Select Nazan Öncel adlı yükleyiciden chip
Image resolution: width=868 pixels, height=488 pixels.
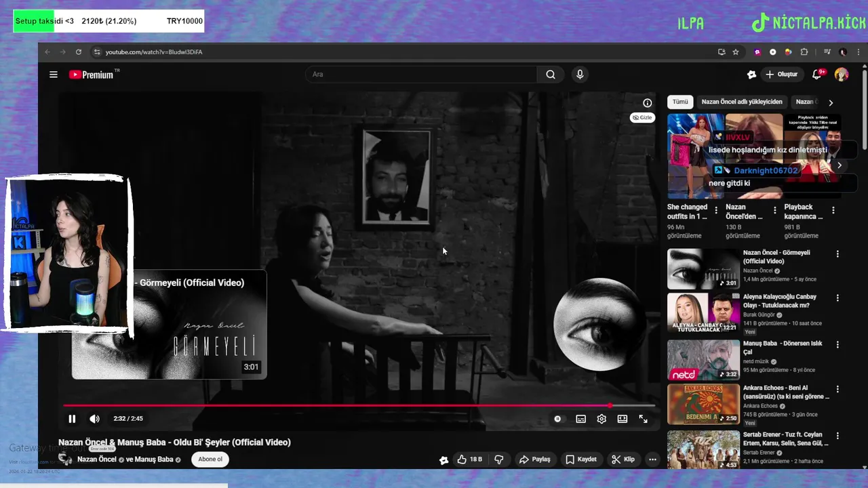point(742,102)
